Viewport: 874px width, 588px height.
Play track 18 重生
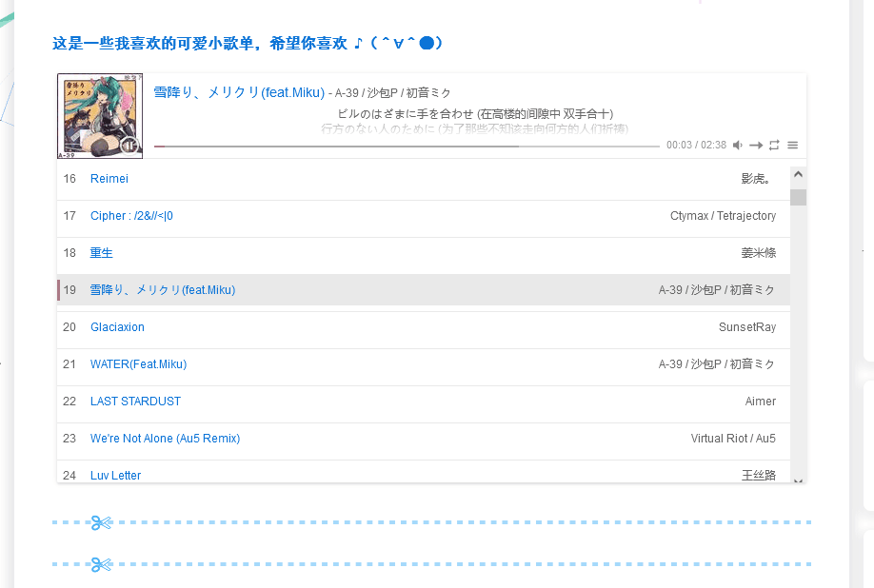(424, 253)
